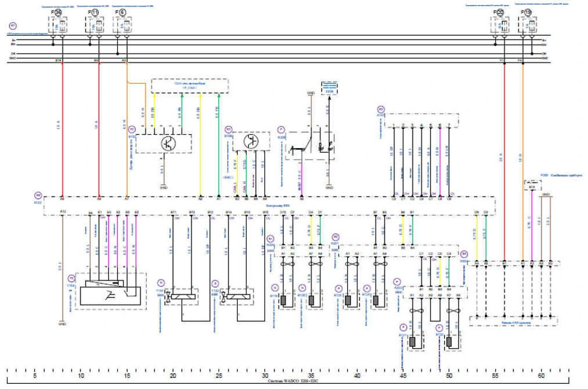
Task: Select grid marker 5 on the bottom ruler
Action: point(36,376)
